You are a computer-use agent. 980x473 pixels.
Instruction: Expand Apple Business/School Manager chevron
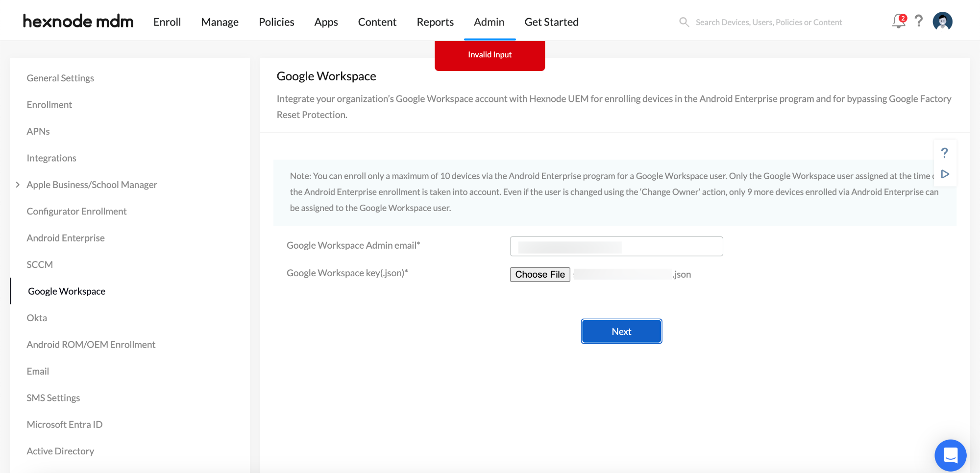tap(18, 185)
